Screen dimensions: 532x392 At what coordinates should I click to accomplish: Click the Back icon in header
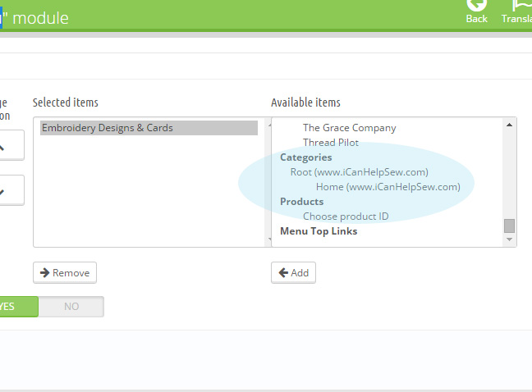coord(477,6)
